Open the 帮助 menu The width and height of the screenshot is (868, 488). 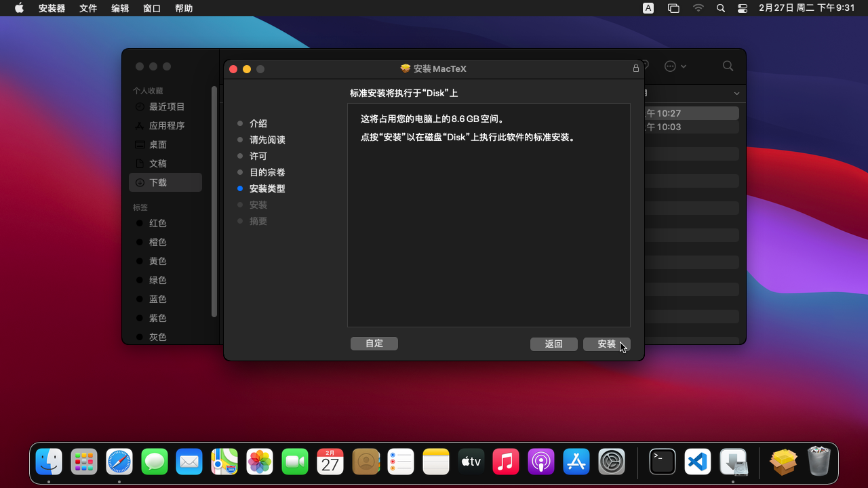(184, 8)
